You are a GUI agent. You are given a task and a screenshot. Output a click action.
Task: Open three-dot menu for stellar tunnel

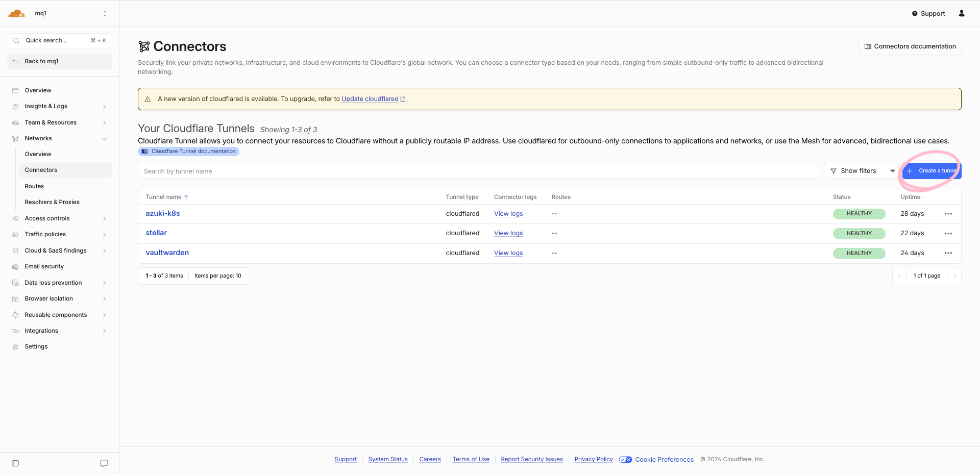(x=948, y=234)
